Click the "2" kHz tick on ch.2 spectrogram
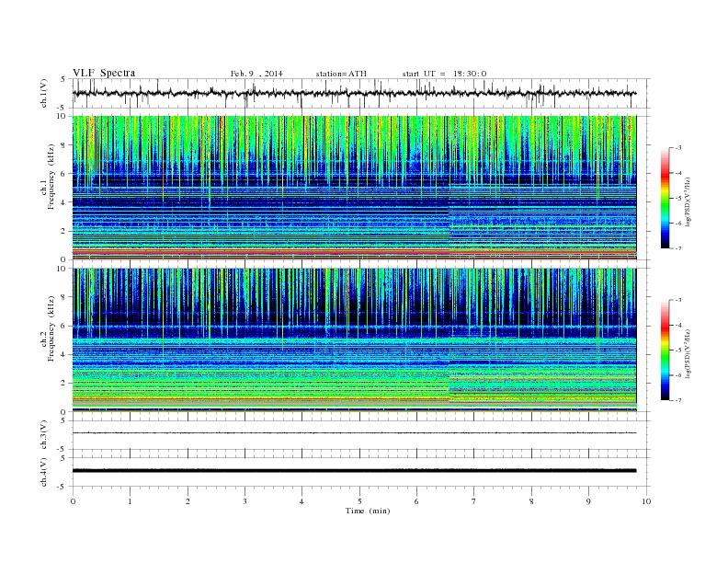The width and height of the screenshot is (728, 563). pyautogui.click(x=63, y=384)
